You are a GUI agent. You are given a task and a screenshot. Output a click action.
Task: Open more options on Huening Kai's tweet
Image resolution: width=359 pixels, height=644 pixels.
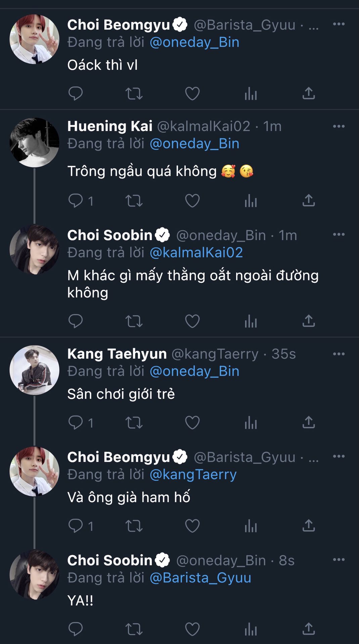(339, 126)
